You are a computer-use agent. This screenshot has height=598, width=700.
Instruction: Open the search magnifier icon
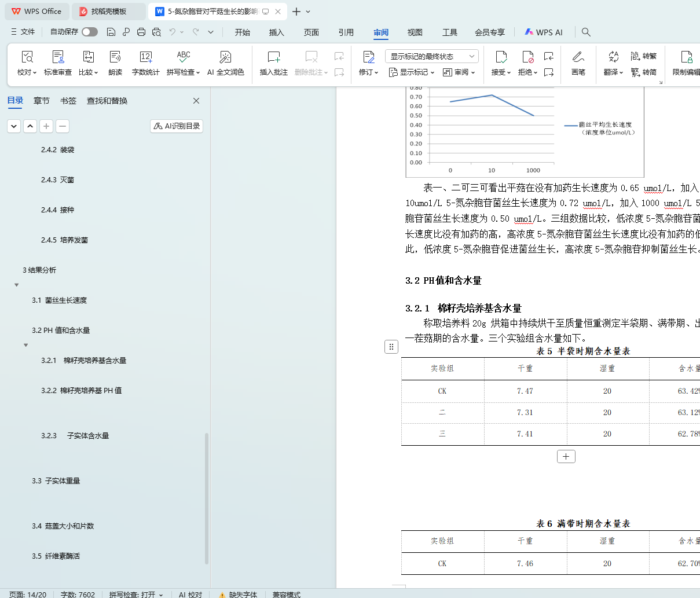[586, 32]
